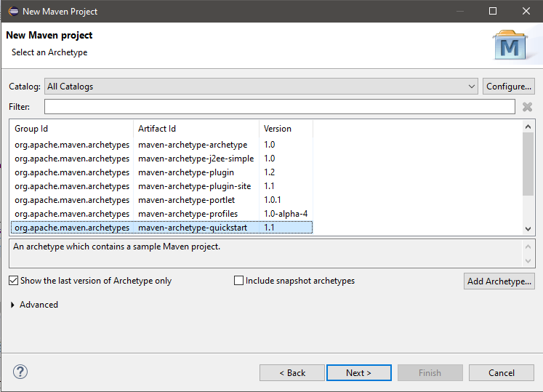Go to the previous page with Back
543x392 pixels.
[x=292, y=373]
